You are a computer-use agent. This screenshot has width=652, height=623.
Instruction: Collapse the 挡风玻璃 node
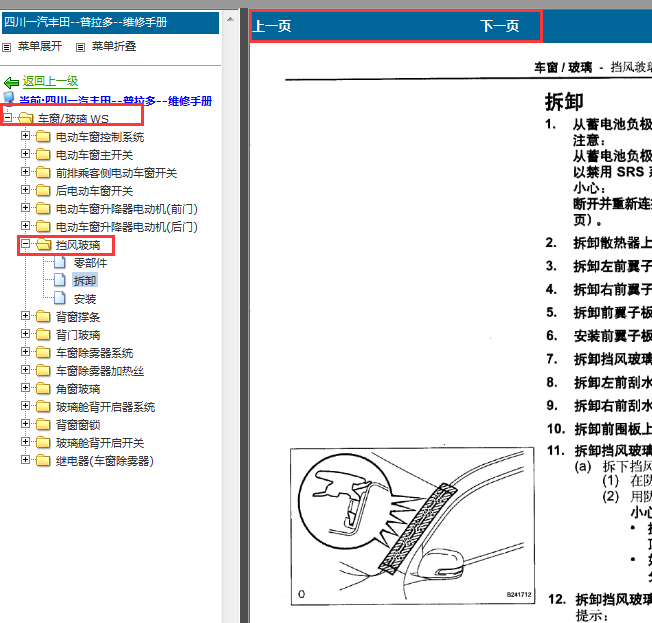point(25,244)
